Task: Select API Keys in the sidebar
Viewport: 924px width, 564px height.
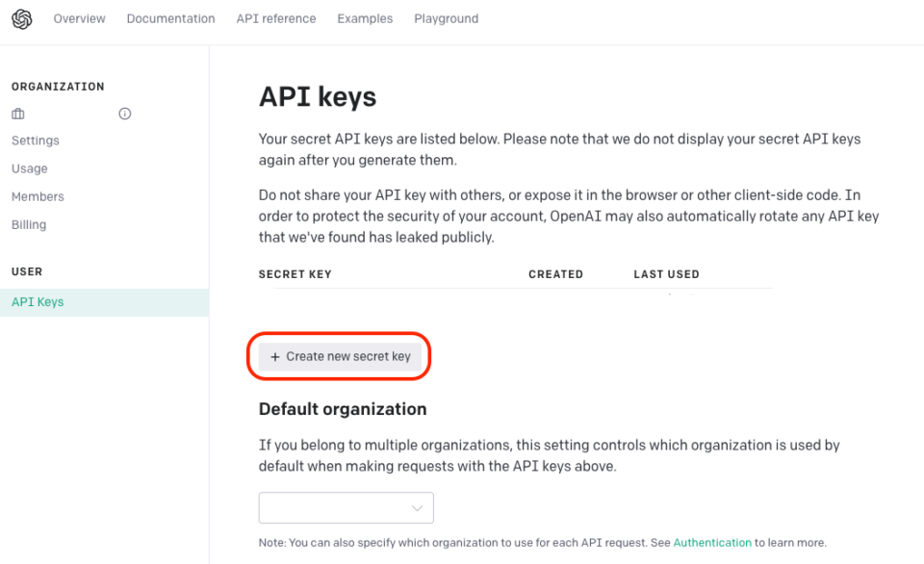Action: coord(37,301)
